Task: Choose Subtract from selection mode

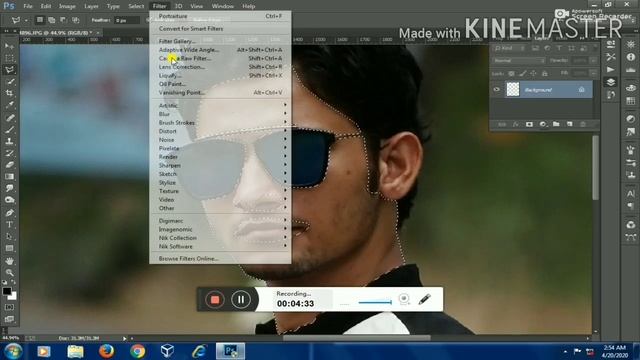Action: pyautogui.click(x=63, y=20)
